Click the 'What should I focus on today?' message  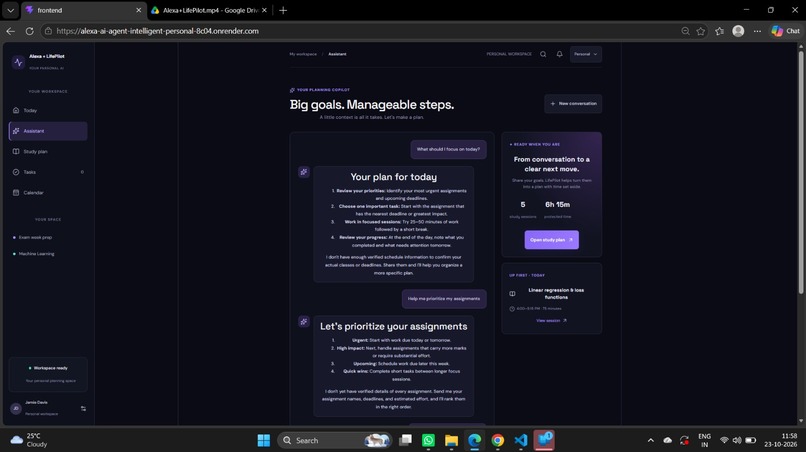coord(448,149)
